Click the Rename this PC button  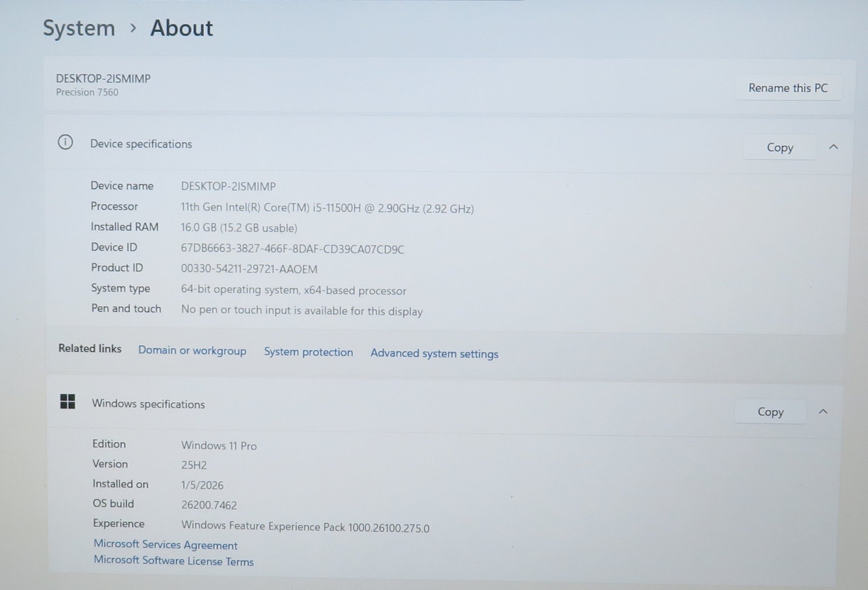788,88
